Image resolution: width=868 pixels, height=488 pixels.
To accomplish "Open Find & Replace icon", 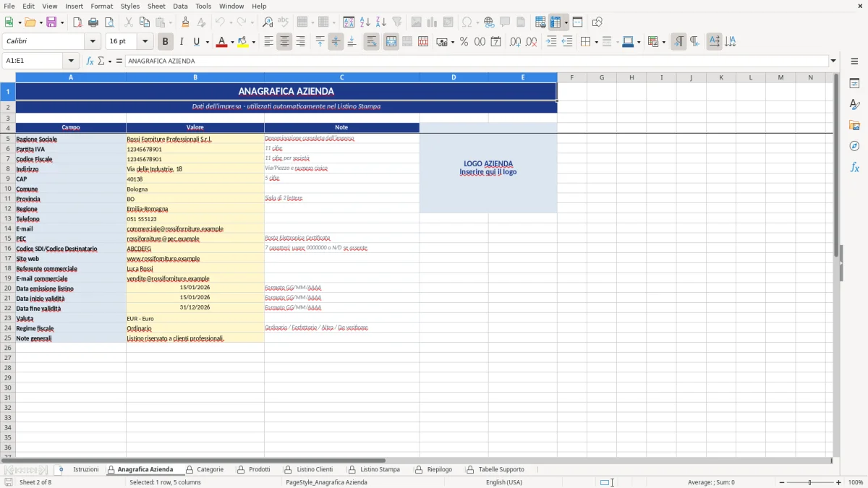I will (x=268, y=22).
